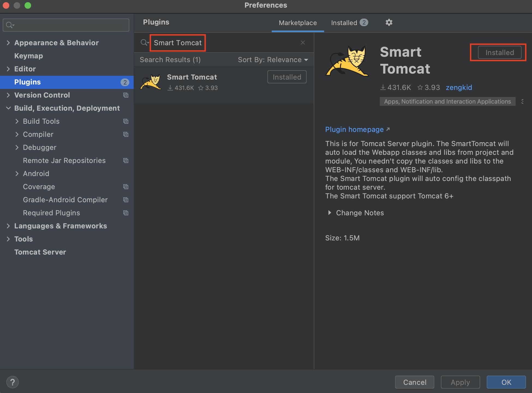Click into the settings search field

coord(66,25)
